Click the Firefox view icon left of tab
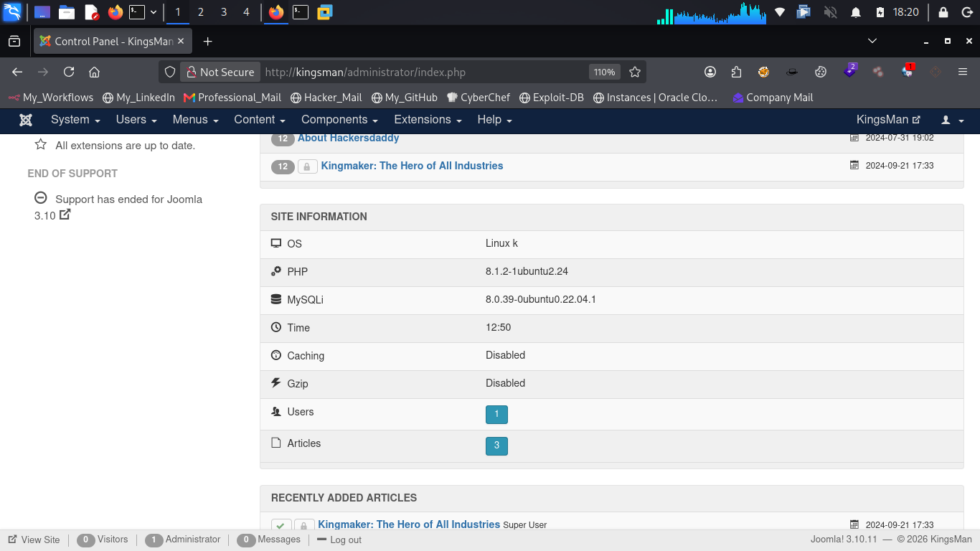Screen dimensions: 980x551 click(14, 42)
